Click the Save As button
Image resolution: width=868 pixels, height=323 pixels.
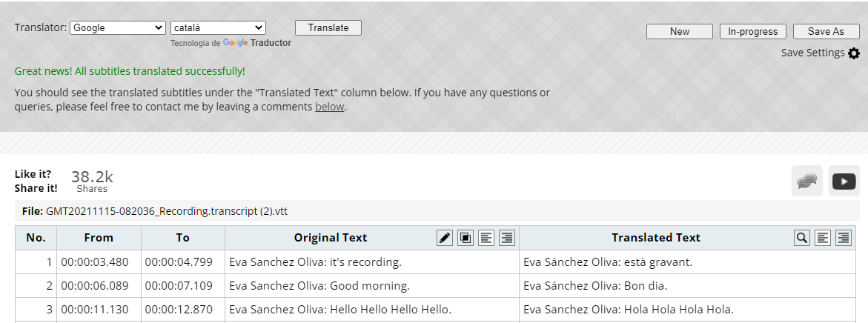pos(826,31)
